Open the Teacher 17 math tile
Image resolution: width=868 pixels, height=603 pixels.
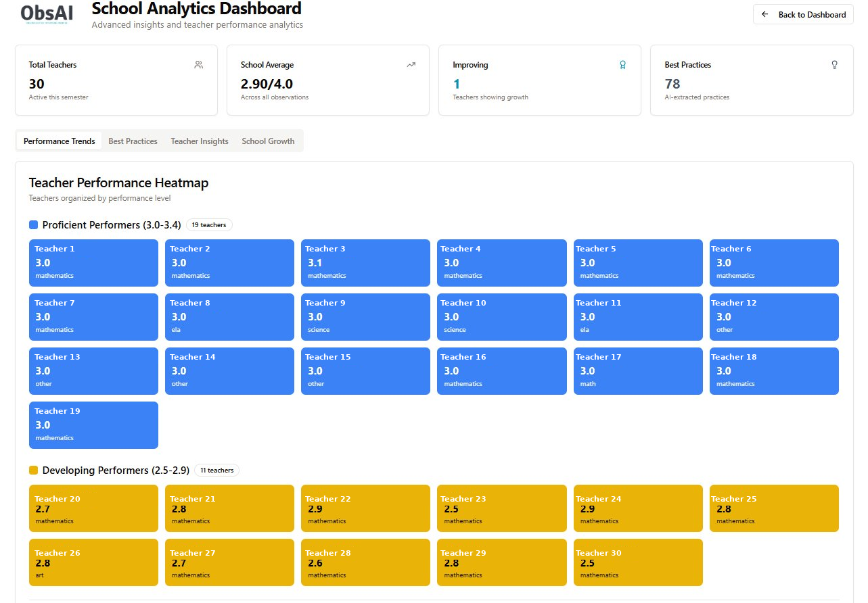pos(638,371)
